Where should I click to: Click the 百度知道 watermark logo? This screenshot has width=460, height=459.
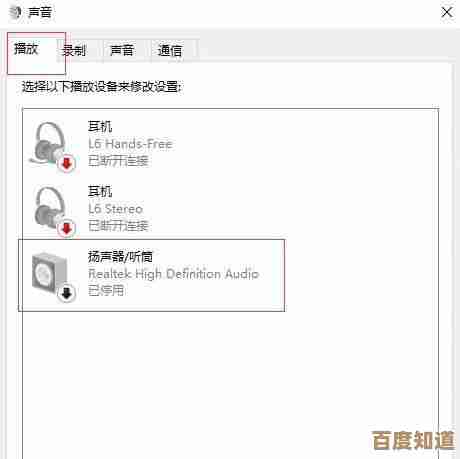coord(413,440)
